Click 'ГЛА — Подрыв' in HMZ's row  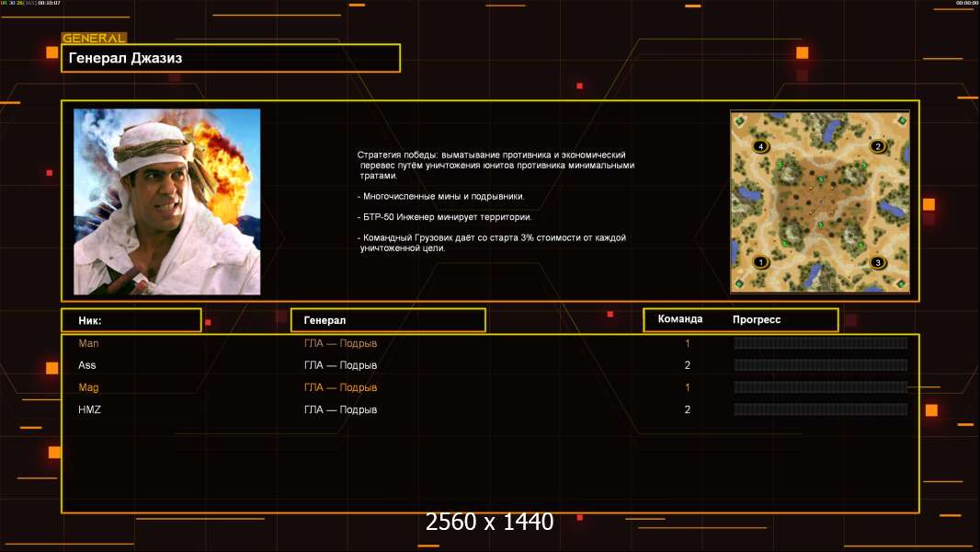pos(341,409)
